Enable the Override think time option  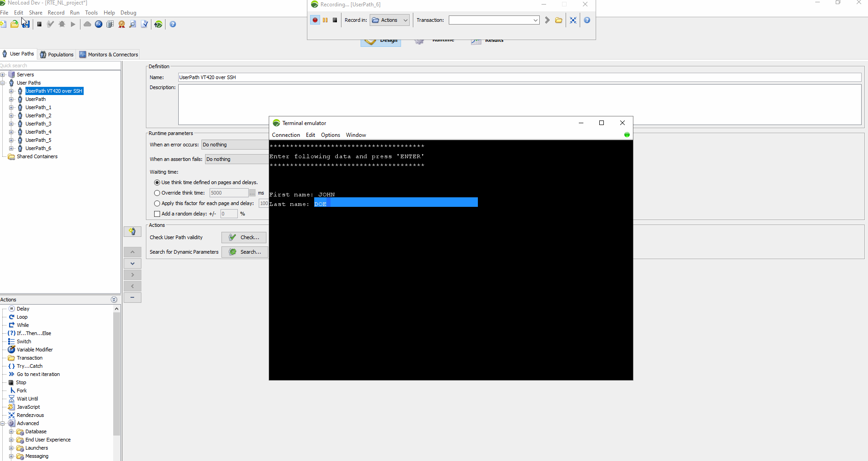click(156, 193)
